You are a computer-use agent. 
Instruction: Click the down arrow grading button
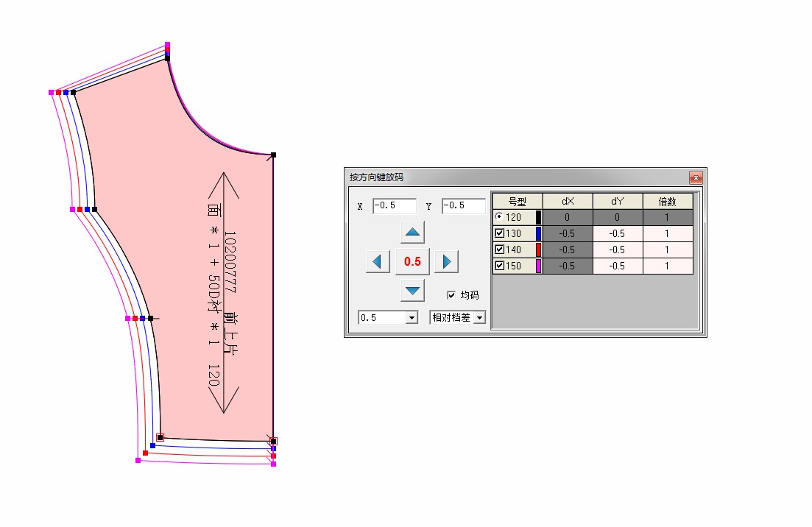pyautogui.click(x=413, y=291)
